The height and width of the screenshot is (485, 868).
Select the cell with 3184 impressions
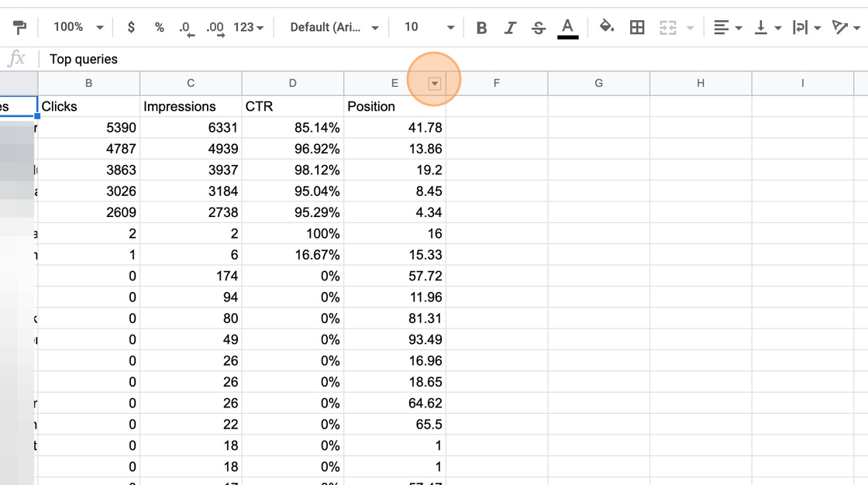191,191
